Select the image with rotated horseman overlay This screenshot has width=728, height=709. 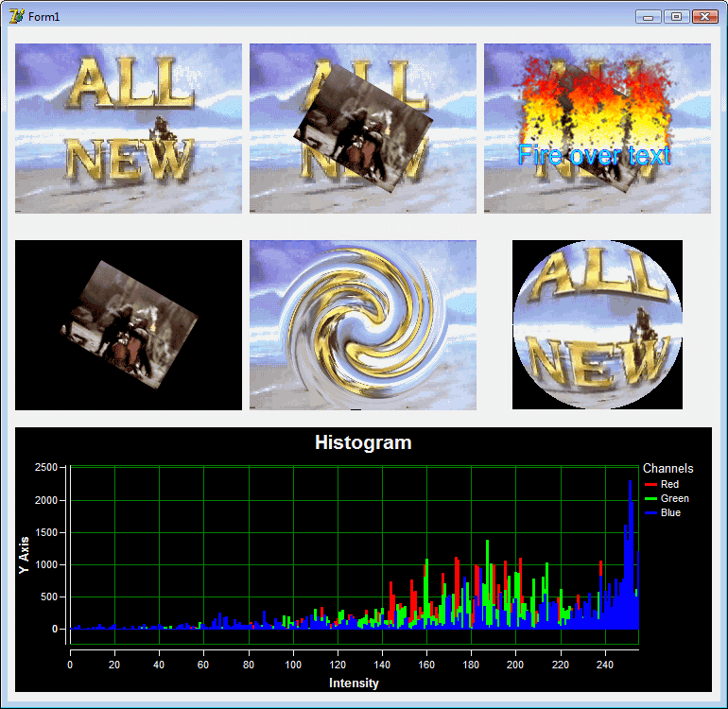(363, 129)
